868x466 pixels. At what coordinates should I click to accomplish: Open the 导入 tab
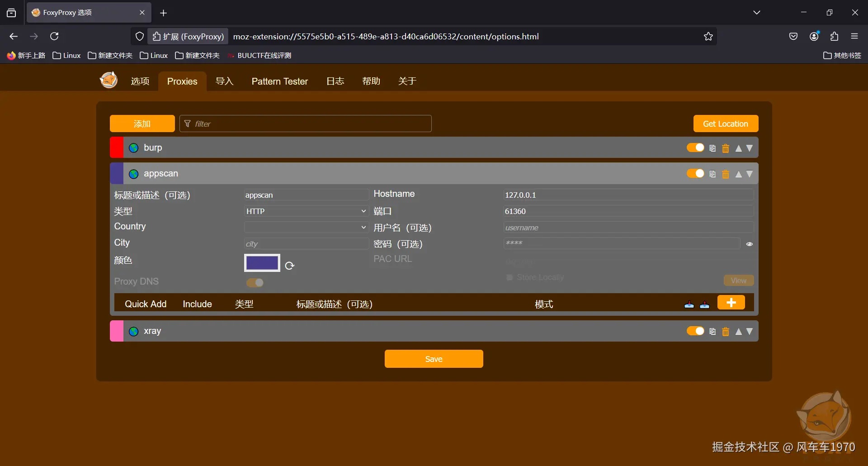pyautogui.click(x=225, y=81)
